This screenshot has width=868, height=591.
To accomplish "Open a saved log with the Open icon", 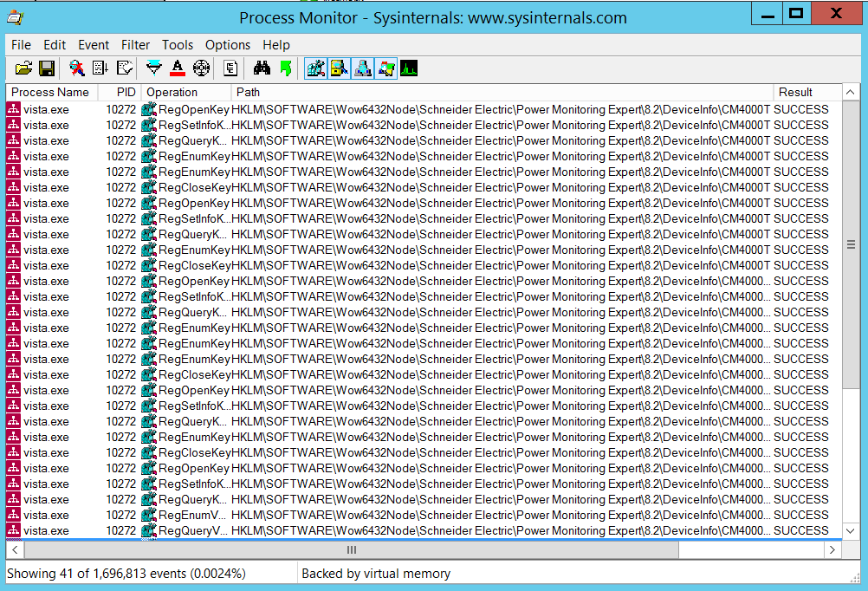I will click(x=23, y=68).
